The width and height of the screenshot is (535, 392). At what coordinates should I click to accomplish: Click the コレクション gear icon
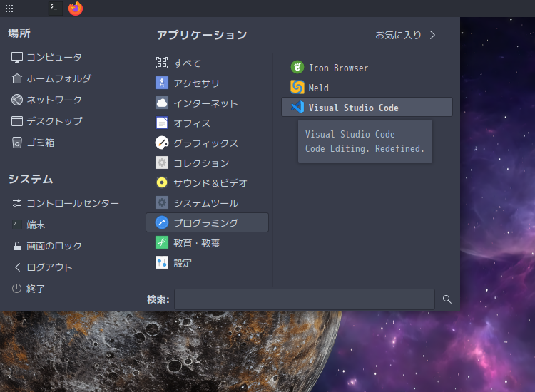pyautogui.click(x=162, y=163)
